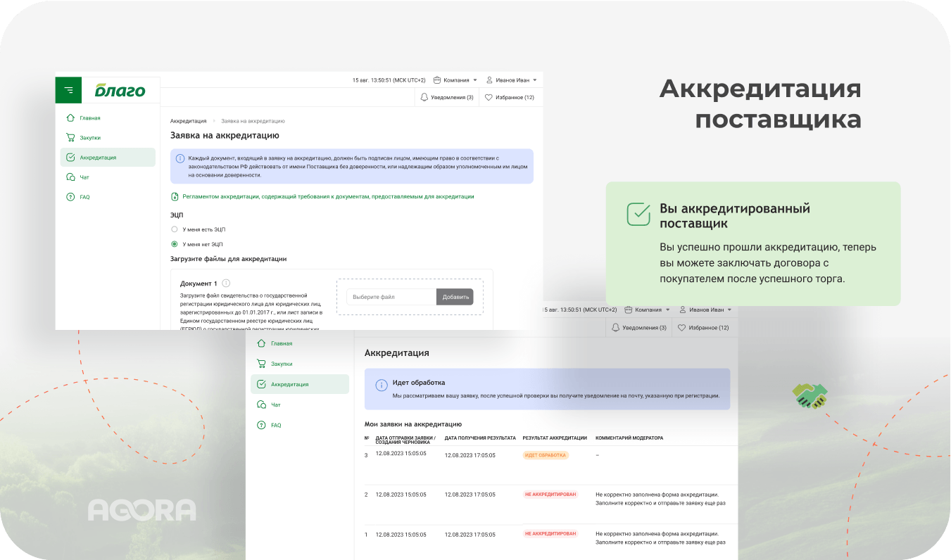The height and width of the screenshot is (560, 951).
Task: Click the 'Загрузите файлы для аккредитации' heading
Action: pyautogui.click(x=229, y=259)
